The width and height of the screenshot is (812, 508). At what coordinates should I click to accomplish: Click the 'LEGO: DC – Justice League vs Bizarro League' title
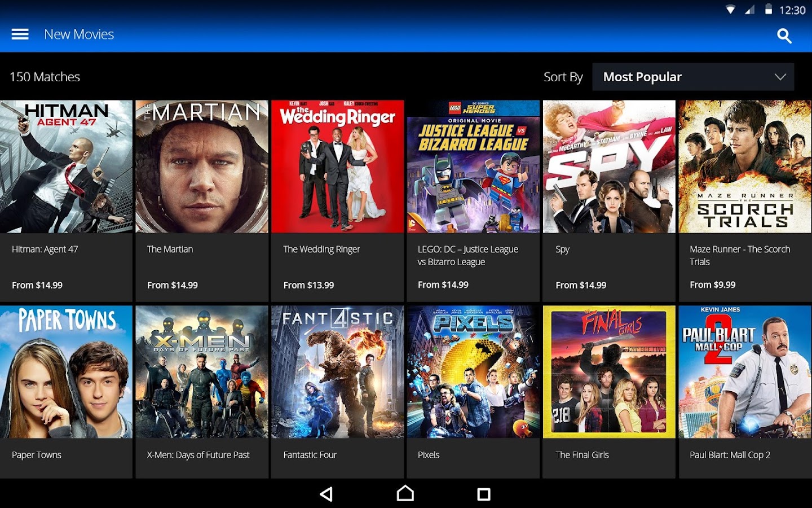pyautogui.click(x=468, y=256)
